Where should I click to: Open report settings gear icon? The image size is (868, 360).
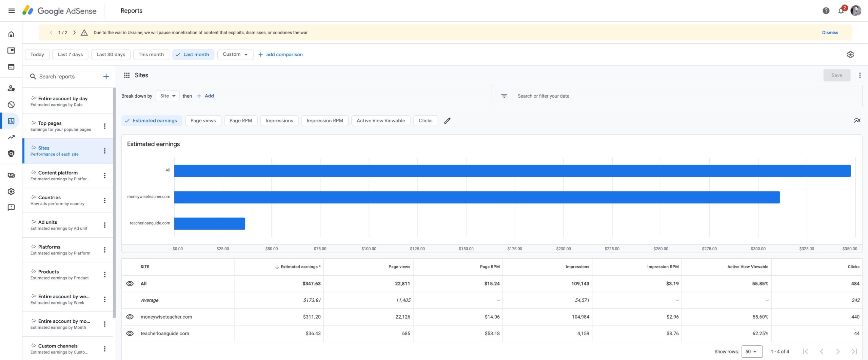[x=850, y=55]
